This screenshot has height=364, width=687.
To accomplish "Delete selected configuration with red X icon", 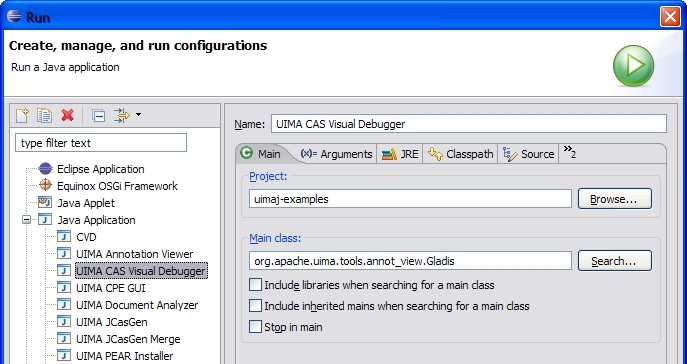I will click(67, 115).
